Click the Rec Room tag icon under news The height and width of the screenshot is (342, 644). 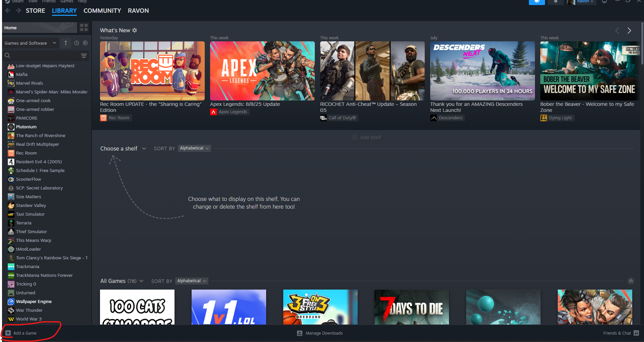pyautogui.click(x=103, y=118)
